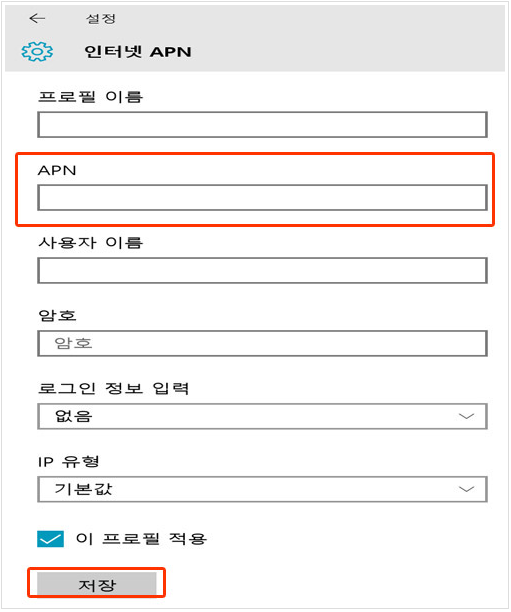Click the blue settings gear icon
511x612 pixels.
(x=37, y=52)
